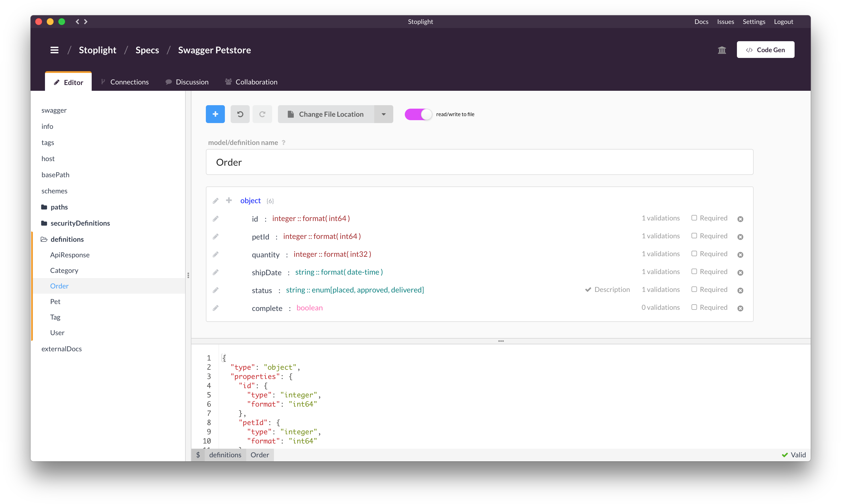This screenshot has width=841, height=504.
Task: Check Required for status property
Action: point(694,289)
